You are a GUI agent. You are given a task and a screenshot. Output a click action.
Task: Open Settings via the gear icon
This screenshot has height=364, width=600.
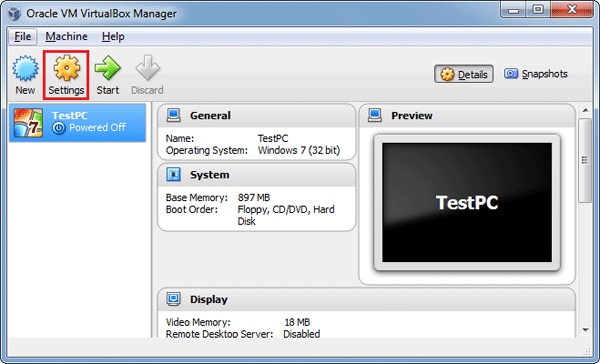pyautogui.click(x=67, y=68)
